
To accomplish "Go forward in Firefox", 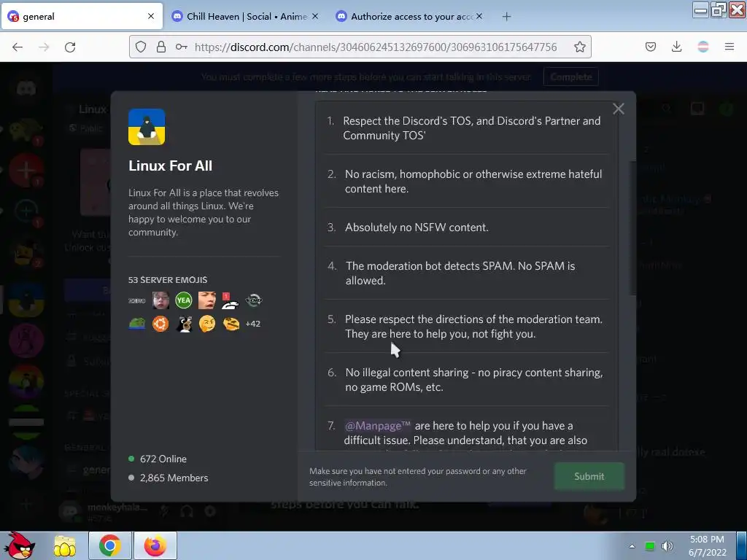I will 44,47.
